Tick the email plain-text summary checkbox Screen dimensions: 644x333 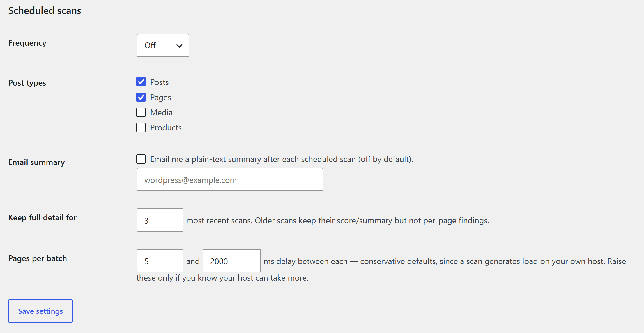(x=141, y=159)
